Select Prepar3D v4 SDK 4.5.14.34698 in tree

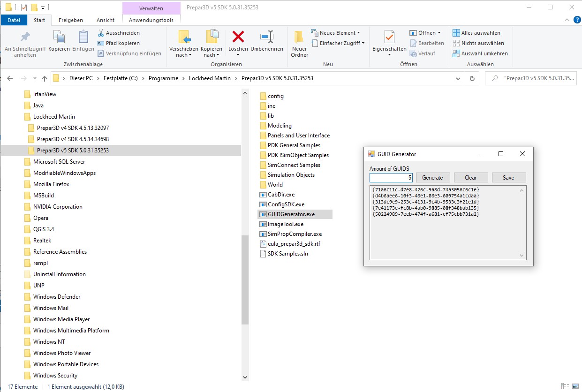coord(73,139)
